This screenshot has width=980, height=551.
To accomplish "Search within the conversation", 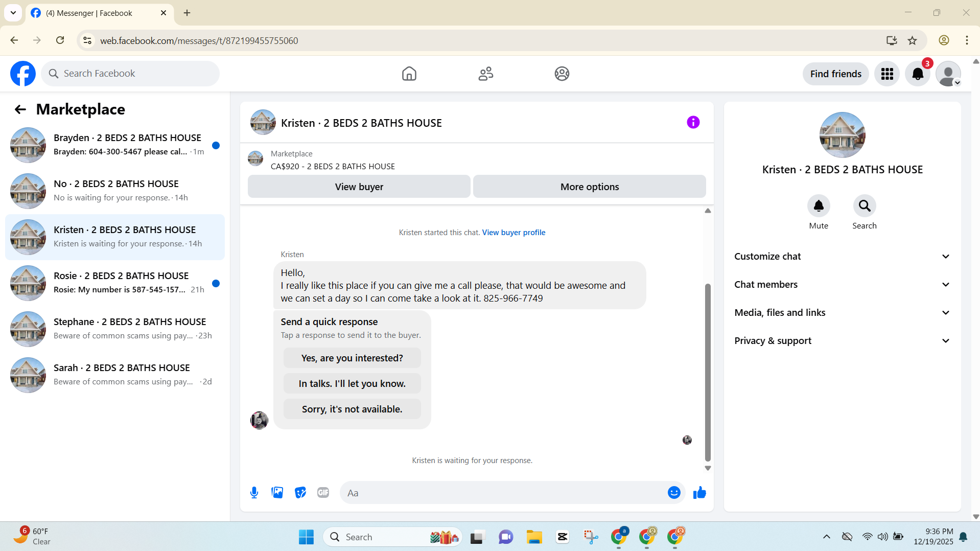I will point(865,206).
